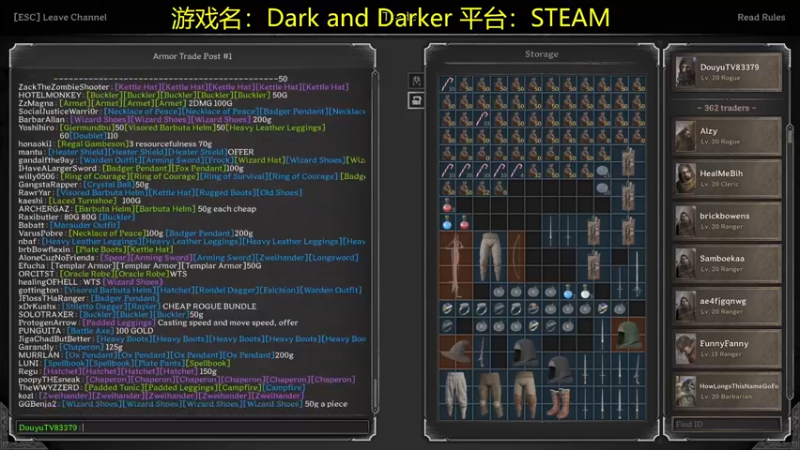
Task: Inspect brbBowflexin's [Plate Boots] link
Action: [x=100, y=249]
